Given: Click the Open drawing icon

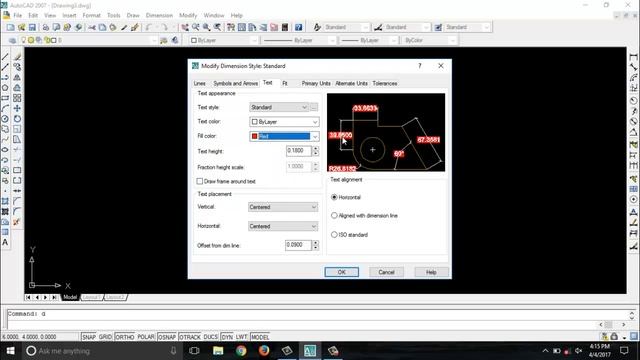Looking at the screenshot, I should tap(21, 27).
